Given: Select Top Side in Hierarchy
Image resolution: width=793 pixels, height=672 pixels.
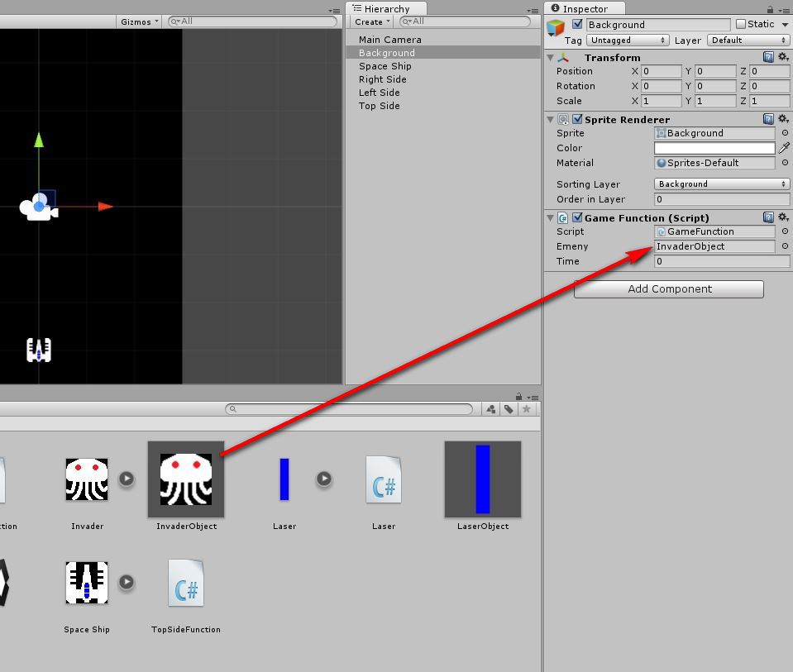Looking at the screenshot, I should click(x=443, y=106).
